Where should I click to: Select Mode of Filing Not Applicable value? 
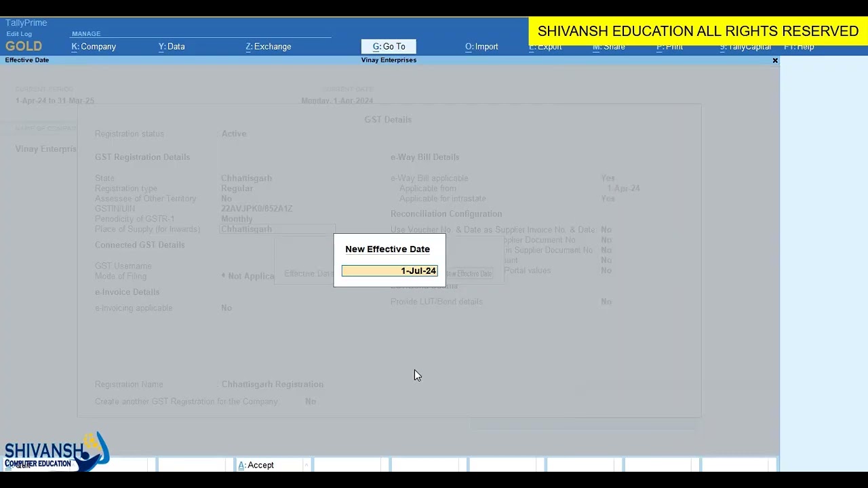[x=248, y=276]
